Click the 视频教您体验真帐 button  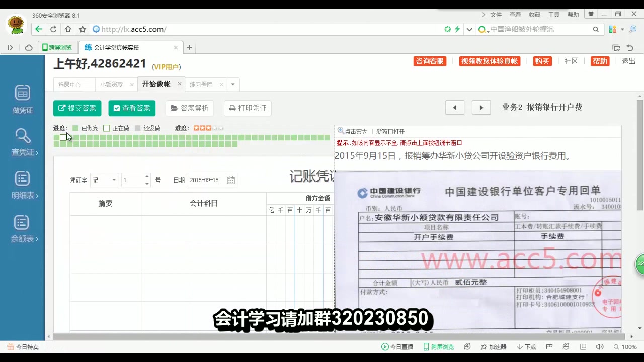click(490, 61)
